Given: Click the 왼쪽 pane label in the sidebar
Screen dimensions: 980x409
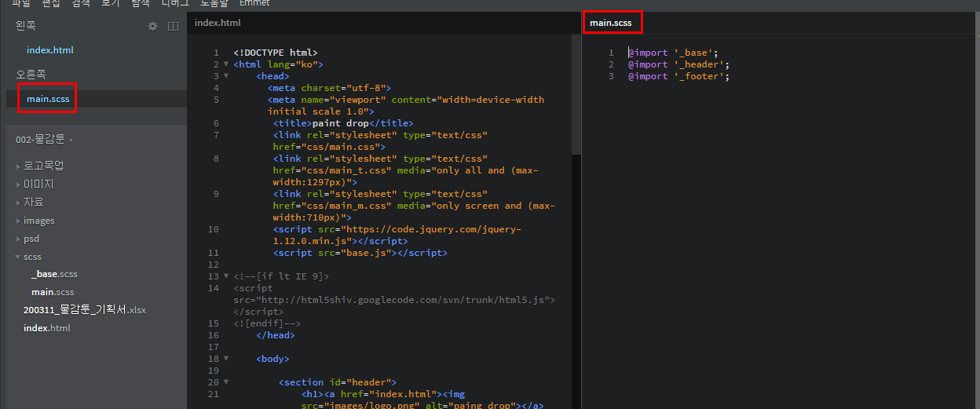Looking at the screenshot, I should coord(26,26).
